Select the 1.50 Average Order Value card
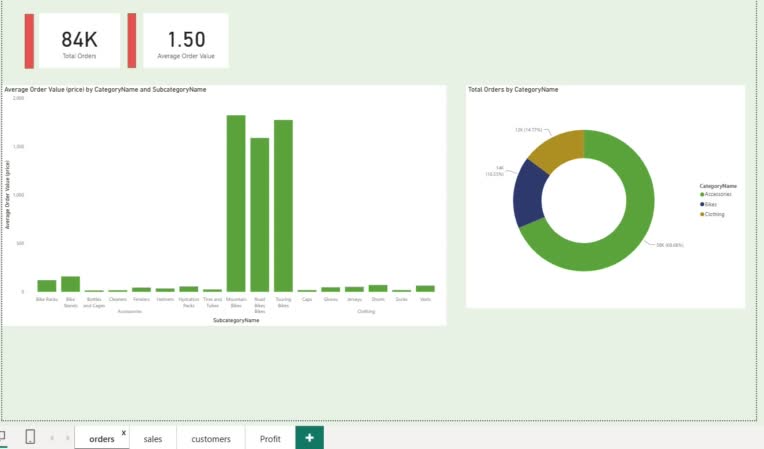The width and height of the screenshot is (764, 449). pos(186,41)
